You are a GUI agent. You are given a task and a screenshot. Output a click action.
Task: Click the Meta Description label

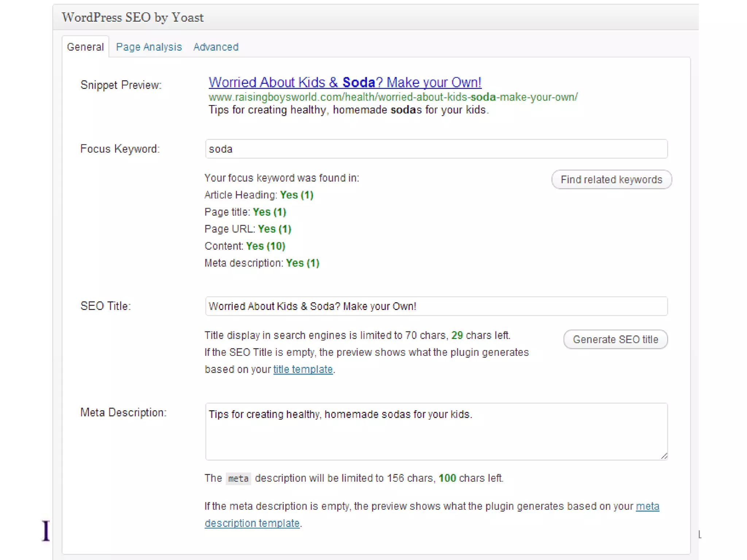pos(123,412)
